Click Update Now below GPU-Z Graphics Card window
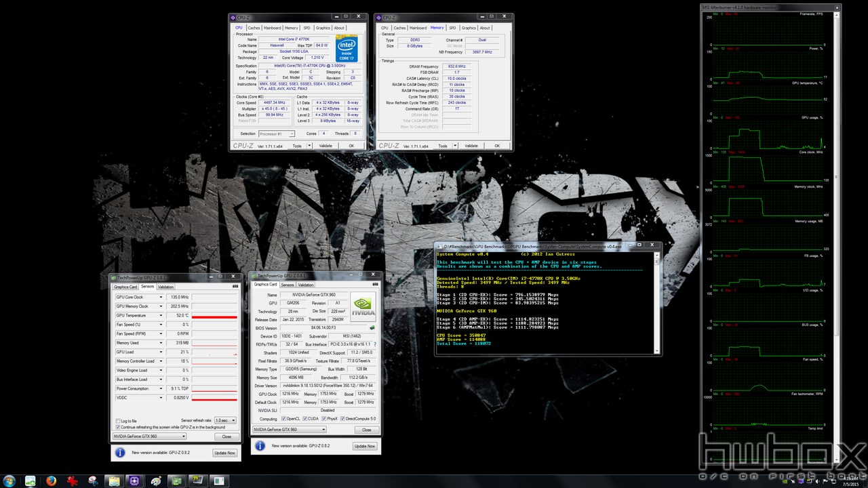The height and width of the screenshot is (488, 868). click(364, 446)
